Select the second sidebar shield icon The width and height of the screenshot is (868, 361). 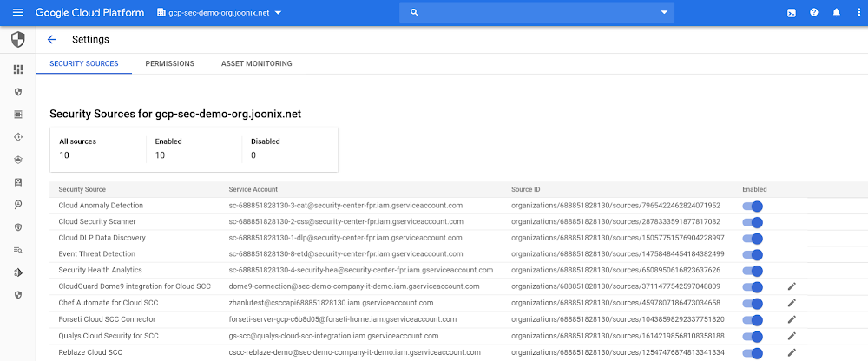[18, 91]
